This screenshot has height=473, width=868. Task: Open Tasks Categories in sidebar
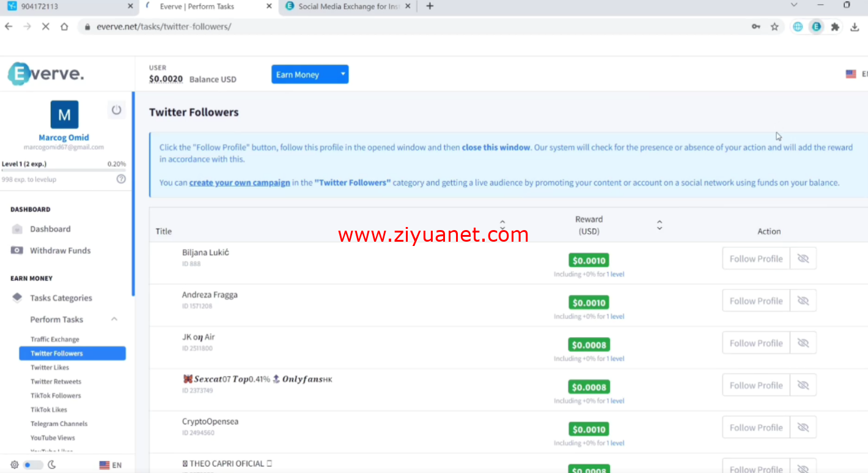click(61, 298)
